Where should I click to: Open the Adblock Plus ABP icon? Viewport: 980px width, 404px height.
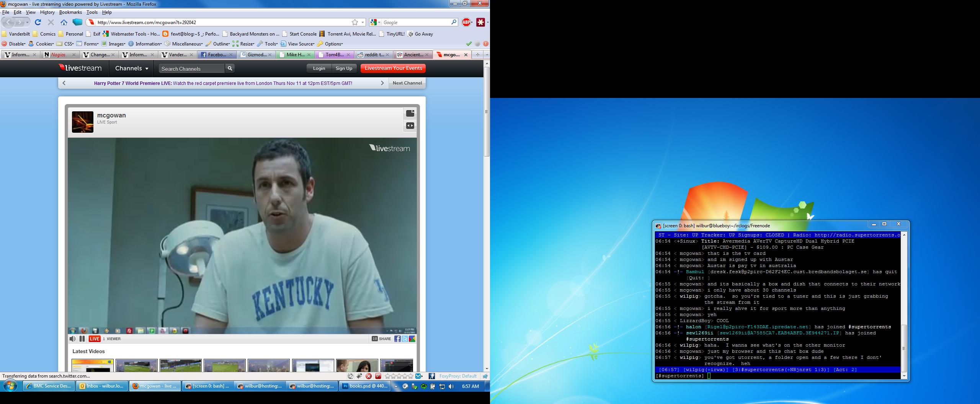(x=466, y=22)
